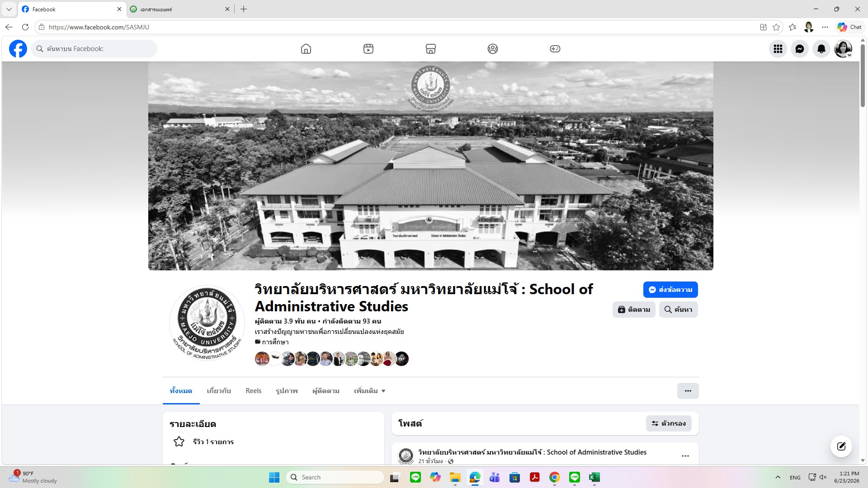Click the การศึกษา category link

pyautogui.click(x=275, y=342)
